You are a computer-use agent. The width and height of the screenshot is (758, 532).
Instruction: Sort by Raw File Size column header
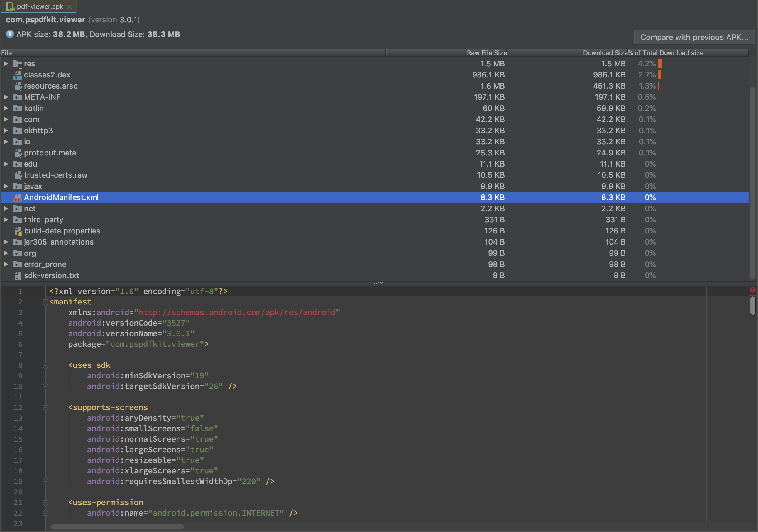point(486,53)
